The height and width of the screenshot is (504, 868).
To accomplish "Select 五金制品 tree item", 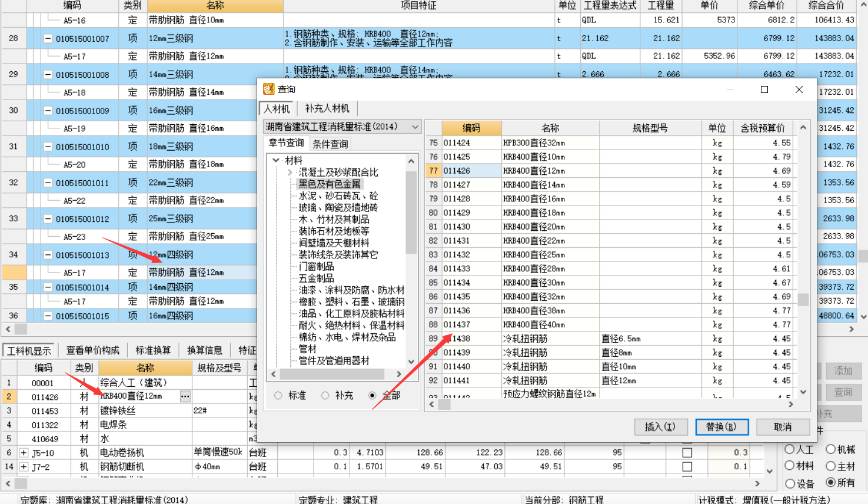I will (x=316, y=278).
